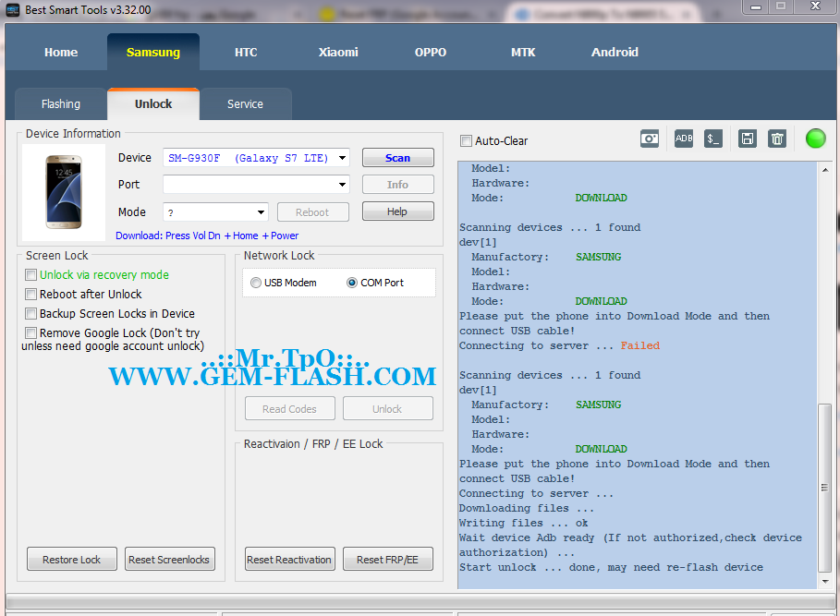Open the Android tab

pyautogui.click(x=615, y=53)
